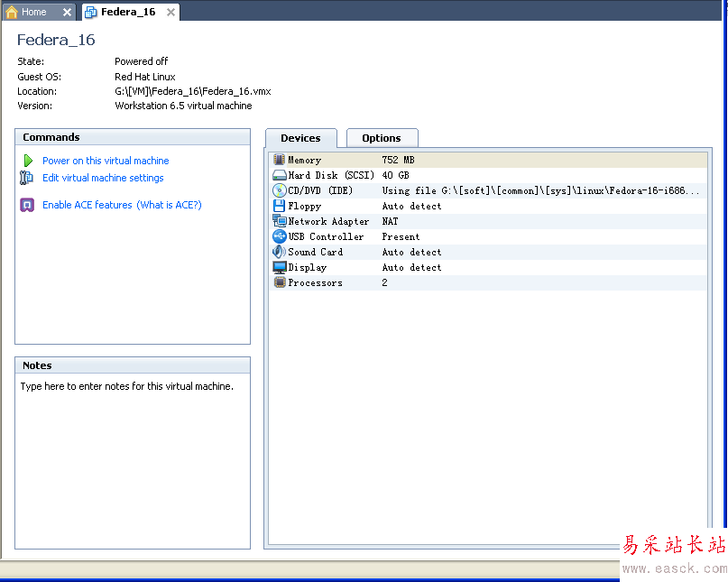Click in the Notes text field
This screenshot has height=582, width=728.
(x=133, y=461)
